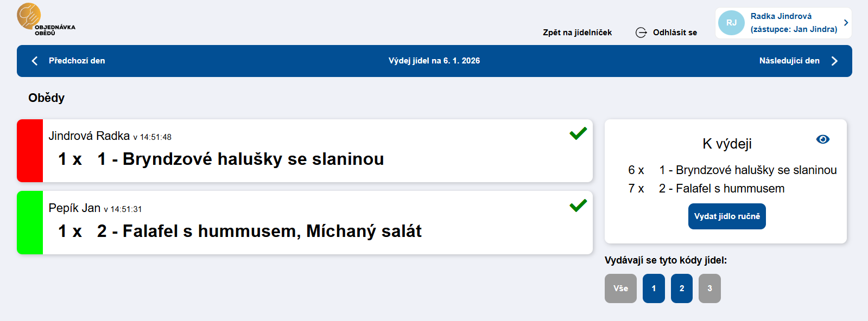Go to Následující den

(789, 61)
